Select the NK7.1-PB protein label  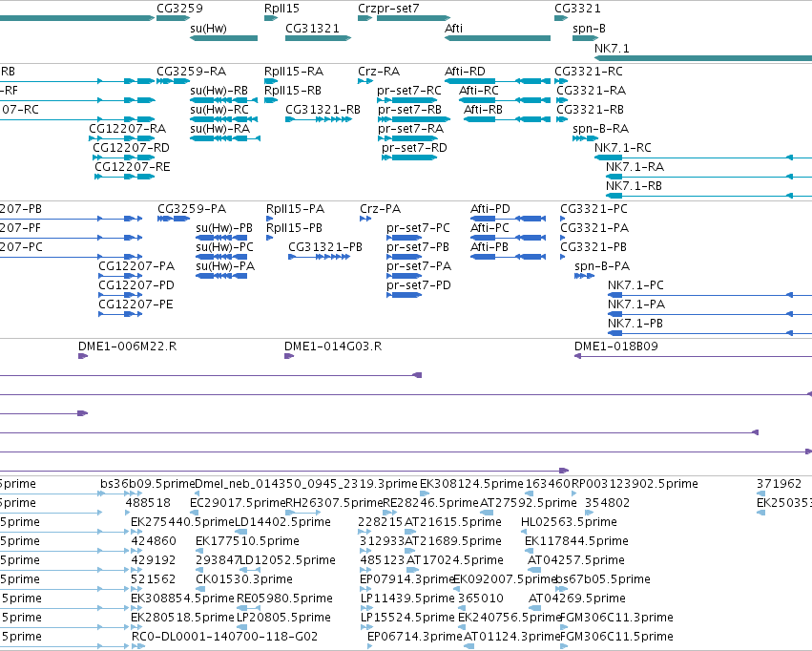click(x=635, y=324)
